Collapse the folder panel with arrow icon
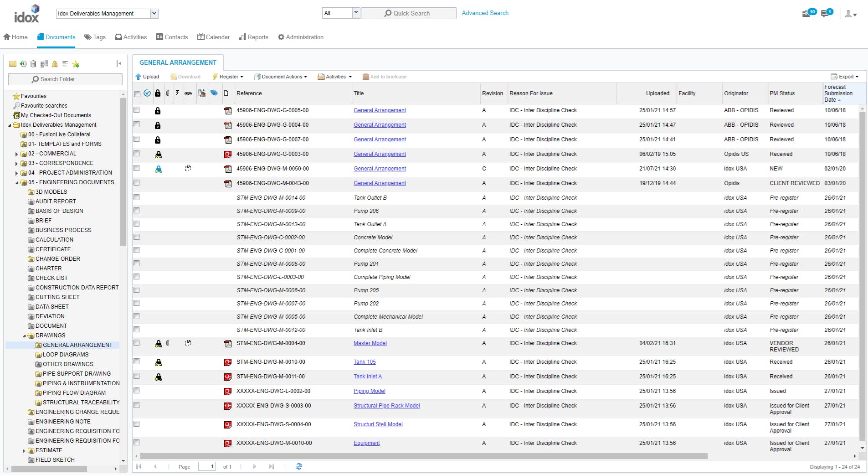 tap(118, 64)
